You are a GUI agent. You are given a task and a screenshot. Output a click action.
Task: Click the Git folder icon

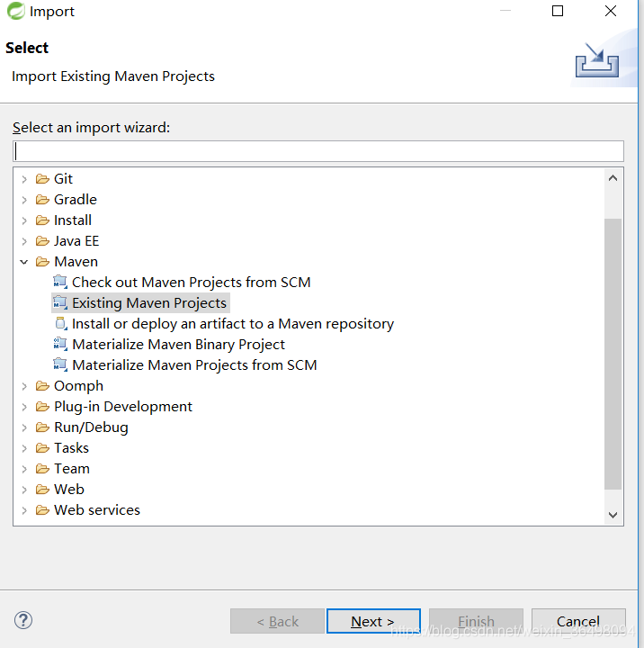[42, 179]
